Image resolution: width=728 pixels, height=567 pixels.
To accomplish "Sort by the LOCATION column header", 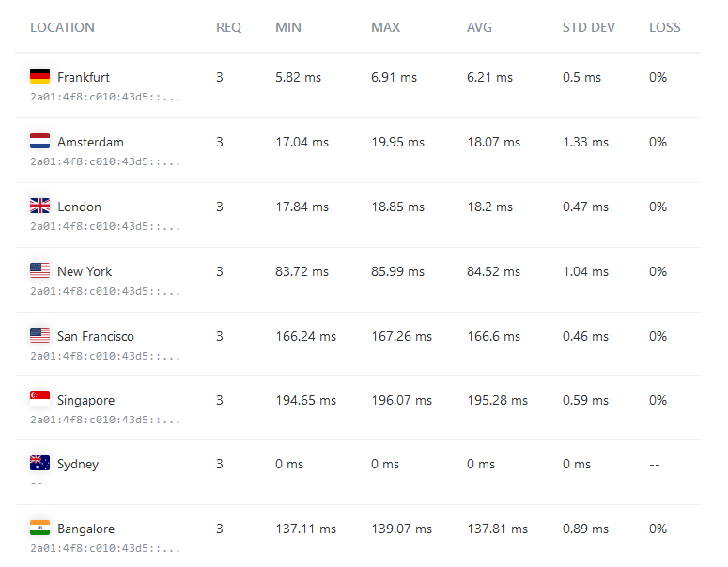I will pos(62,27).
